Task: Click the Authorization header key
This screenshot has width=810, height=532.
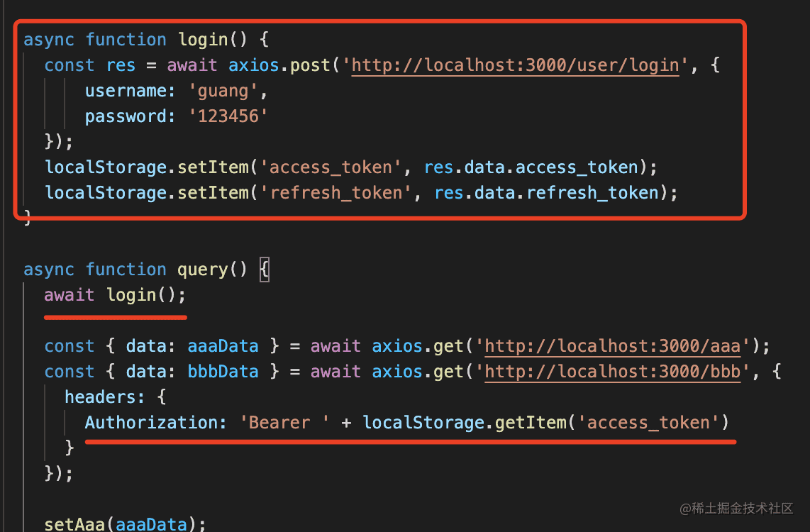Action: pos(151,423)
